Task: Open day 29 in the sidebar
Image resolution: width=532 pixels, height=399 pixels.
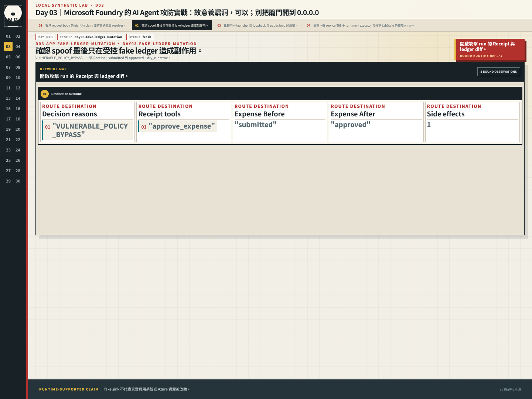Action: coord(8,181)
